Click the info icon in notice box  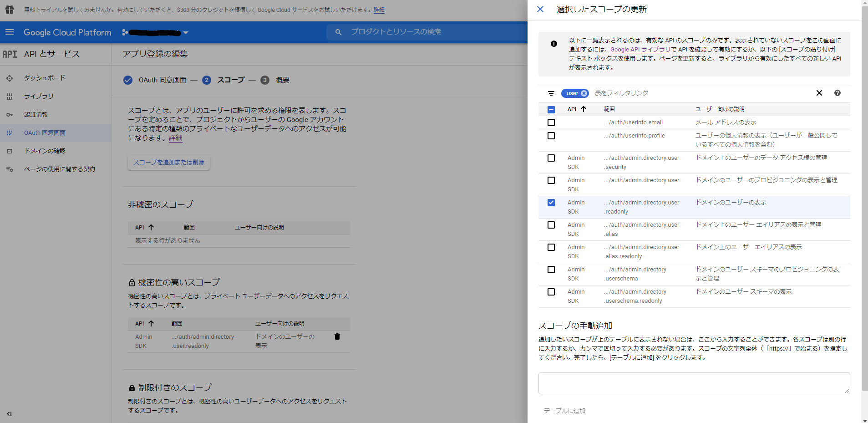coord(554,44)
